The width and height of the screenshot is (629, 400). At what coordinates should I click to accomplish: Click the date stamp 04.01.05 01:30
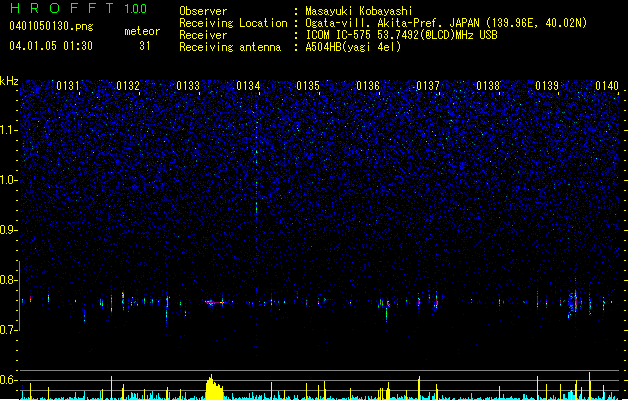click(x=51, y=46)
